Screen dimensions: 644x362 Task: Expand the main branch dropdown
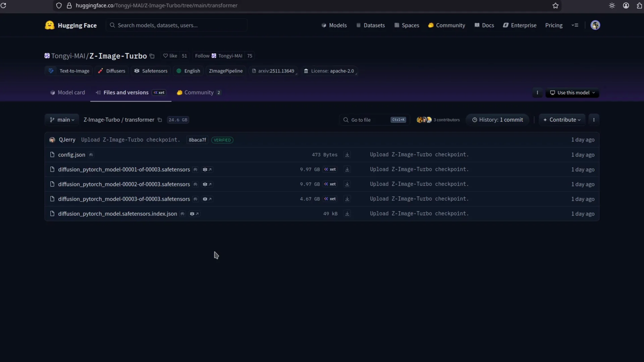point(62,120)
